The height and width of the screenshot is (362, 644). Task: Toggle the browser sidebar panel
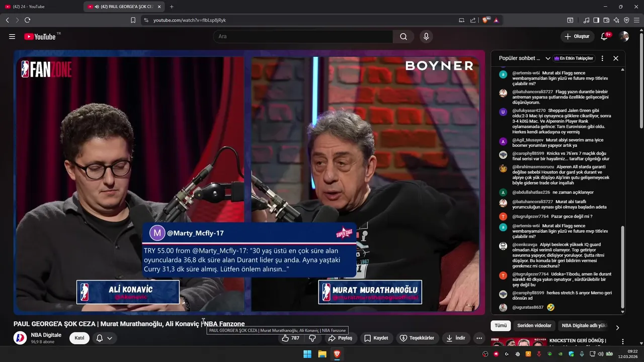tap(596, 20)
